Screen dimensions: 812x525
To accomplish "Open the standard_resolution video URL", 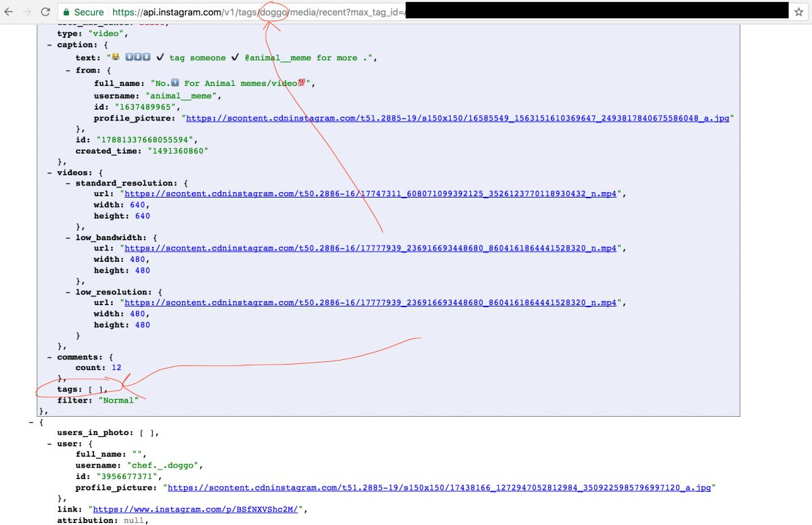I will pyautogui.click(x=371, y=193).
